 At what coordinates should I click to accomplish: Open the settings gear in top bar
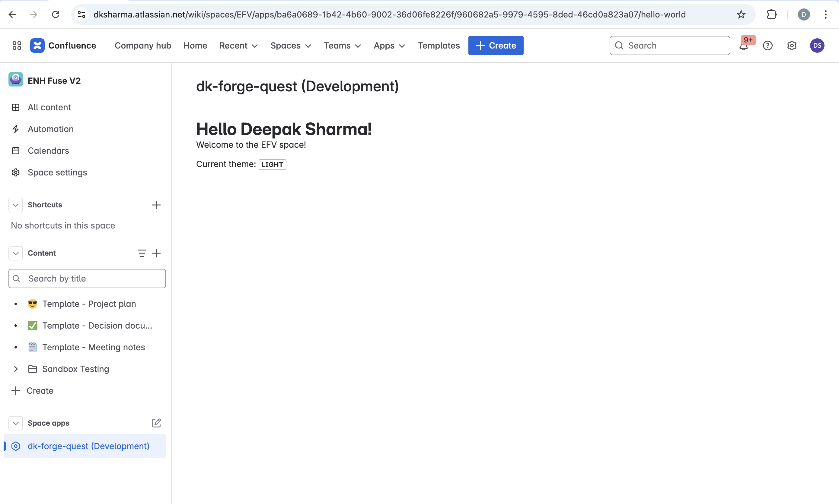[792, 46]
